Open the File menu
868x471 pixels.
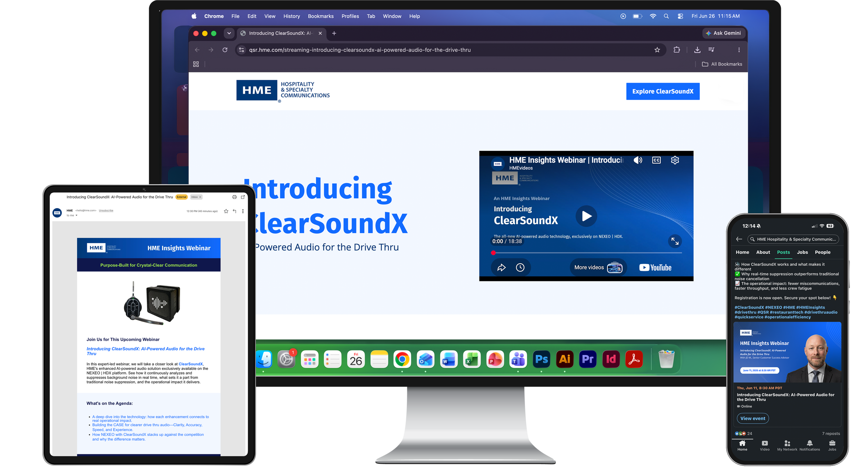click(x=235, y=16)
